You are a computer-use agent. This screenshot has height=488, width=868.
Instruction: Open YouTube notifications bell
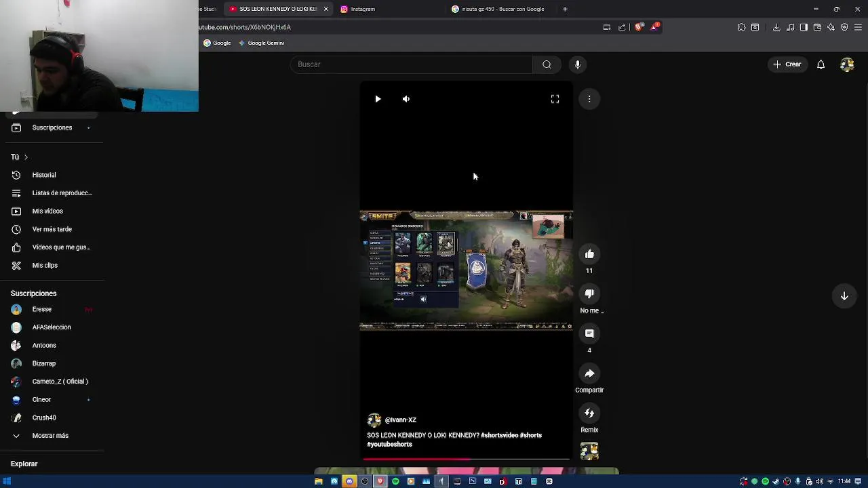tap(821, 64)
